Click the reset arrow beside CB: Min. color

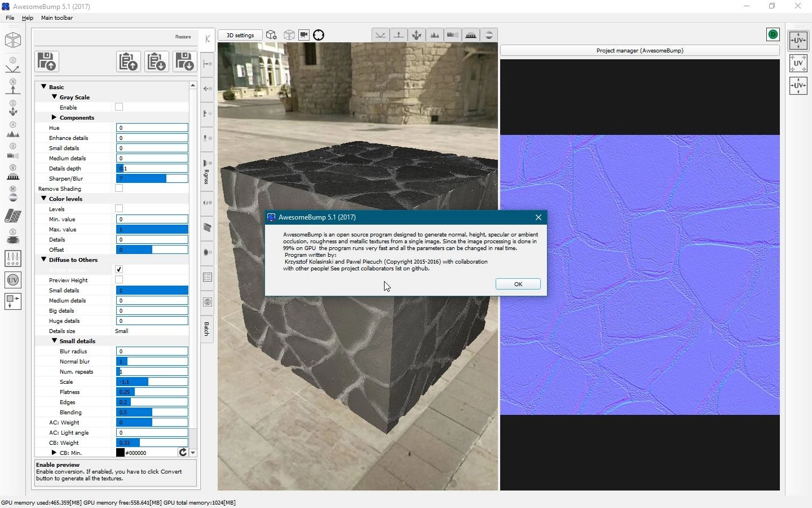[x=183, y=452]
